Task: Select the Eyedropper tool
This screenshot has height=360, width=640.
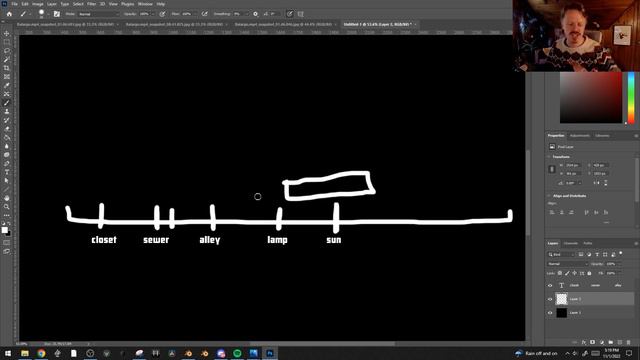Action: (7, 85)
